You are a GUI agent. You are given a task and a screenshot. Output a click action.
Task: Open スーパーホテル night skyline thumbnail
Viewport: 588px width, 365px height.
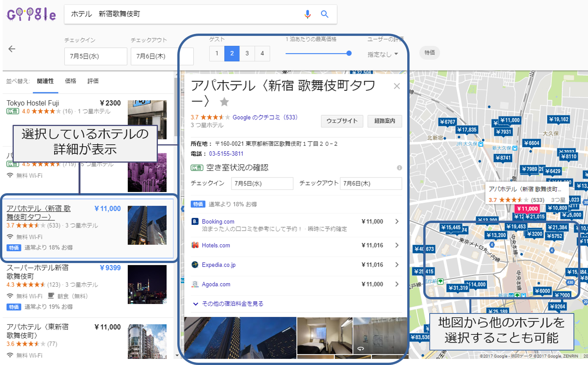click(x=147, y=284)
